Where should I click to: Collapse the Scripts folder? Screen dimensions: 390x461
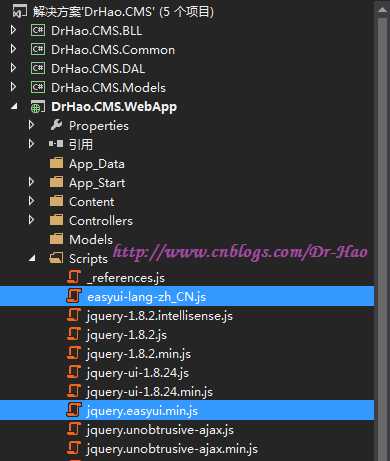[32, 258]
